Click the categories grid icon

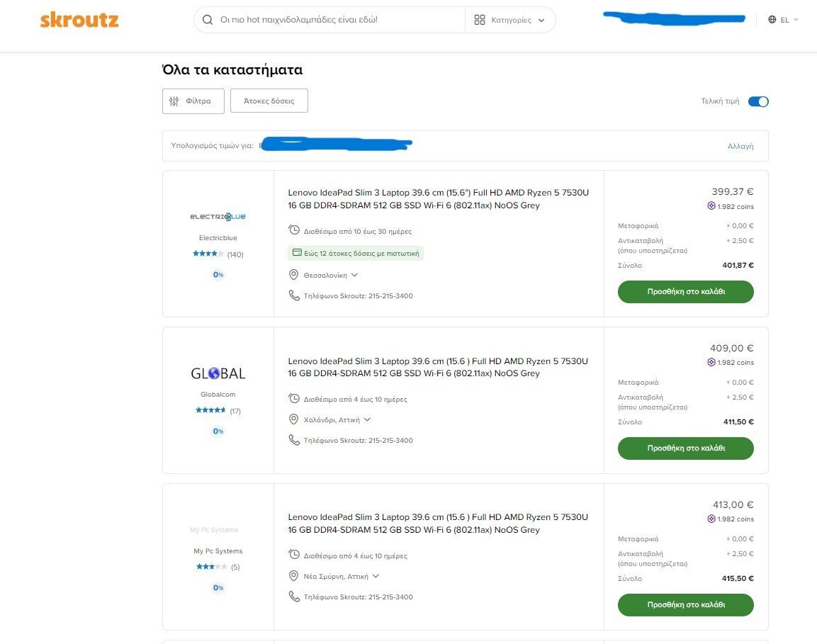tap(480, 20)
